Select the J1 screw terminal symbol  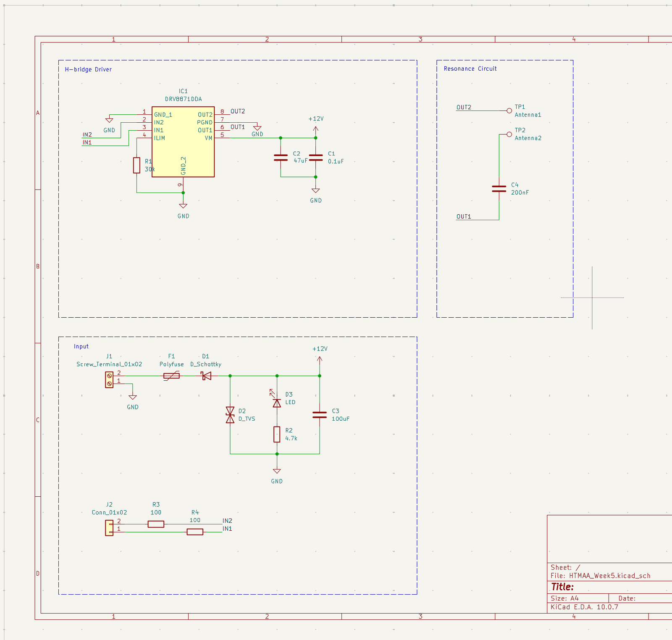(x=109, y=380)
